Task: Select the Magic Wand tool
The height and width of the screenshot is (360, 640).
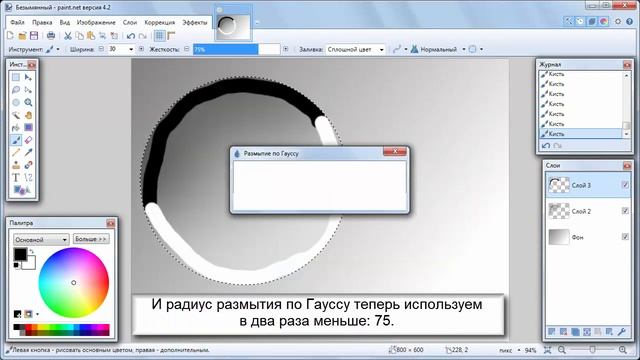Action: (x=16, y=115)
